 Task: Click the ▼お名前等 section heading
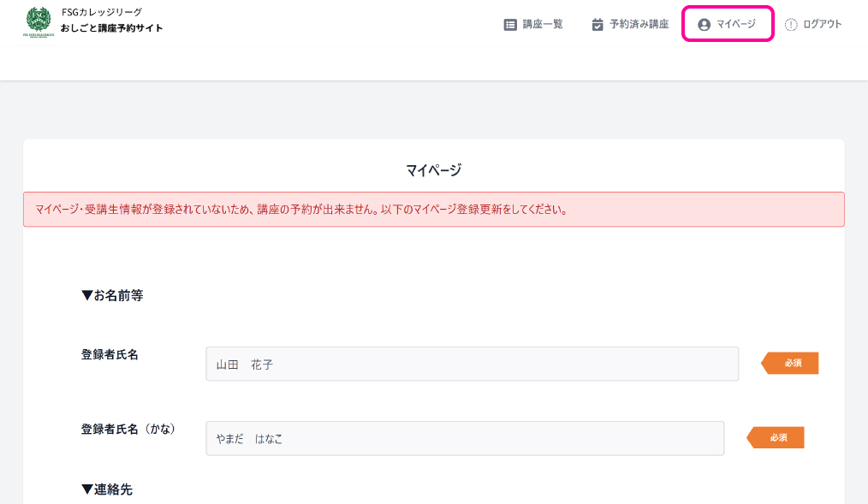[x=112, y=295]
